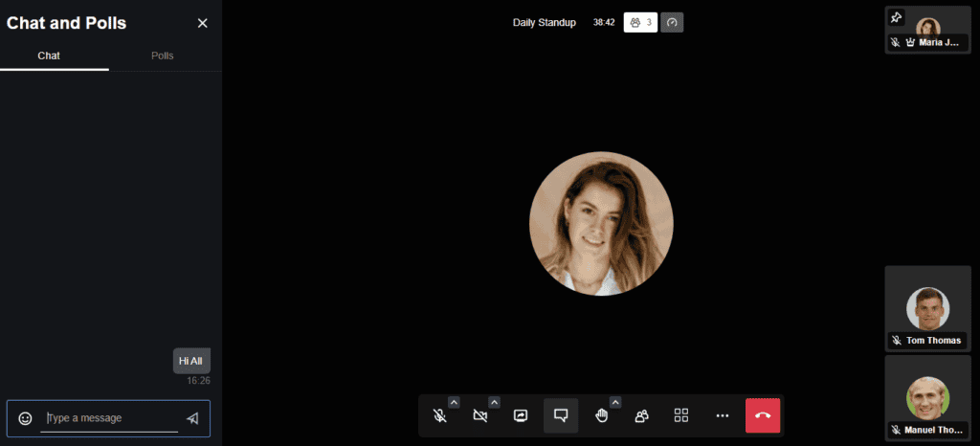The height and width of the screenshot is (446, 980).
Task: Open more actions menu (three dots)
Action: (x=723, y=415)
